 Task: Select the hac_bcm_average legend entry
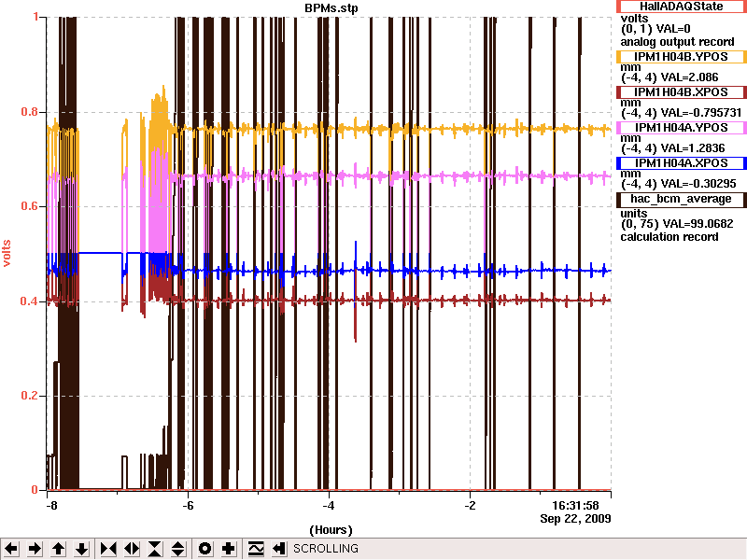(x=681, y=199)
